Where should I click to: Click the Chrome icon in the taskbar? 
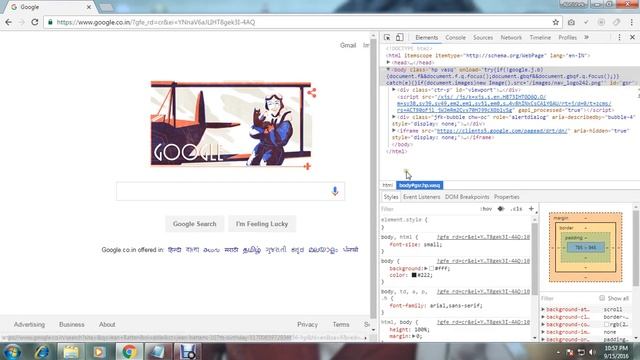click(x=129, y=351)
